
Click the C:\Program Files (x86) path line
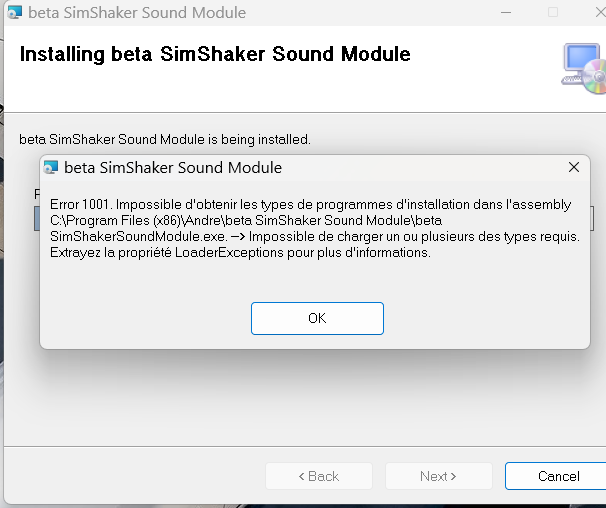point(246,220)
